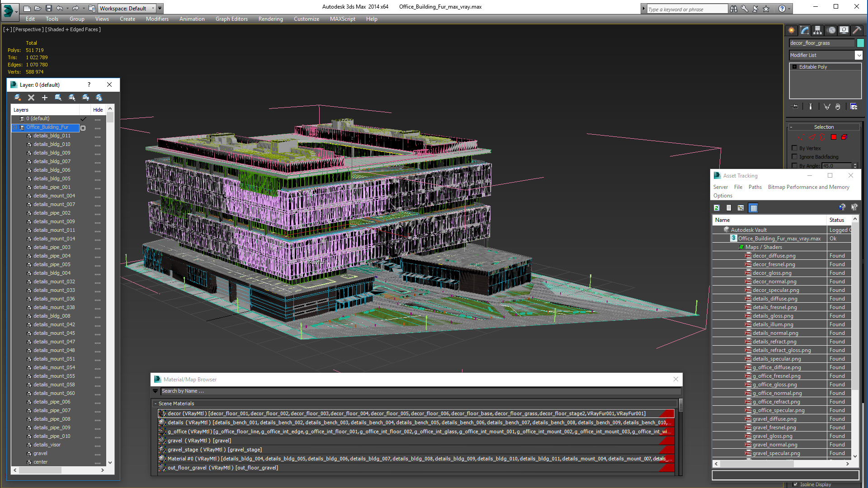The image size is (868, 488).
Task: Click the [+] viewport general label
Action: click(x=8, y=29)
